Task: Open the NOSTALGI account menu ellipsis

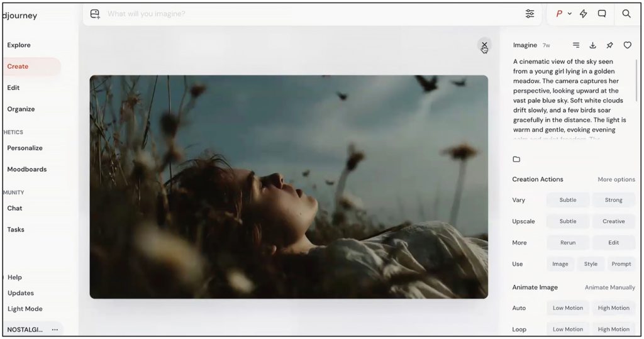Action: click(55, 330)
